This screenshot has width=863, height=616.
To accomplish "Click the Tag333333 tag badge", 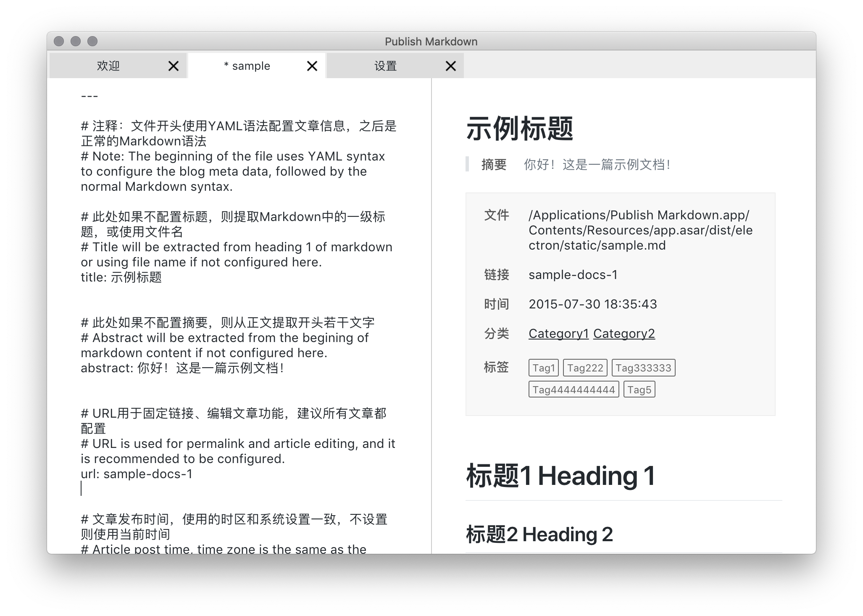I will pos(643,368).
